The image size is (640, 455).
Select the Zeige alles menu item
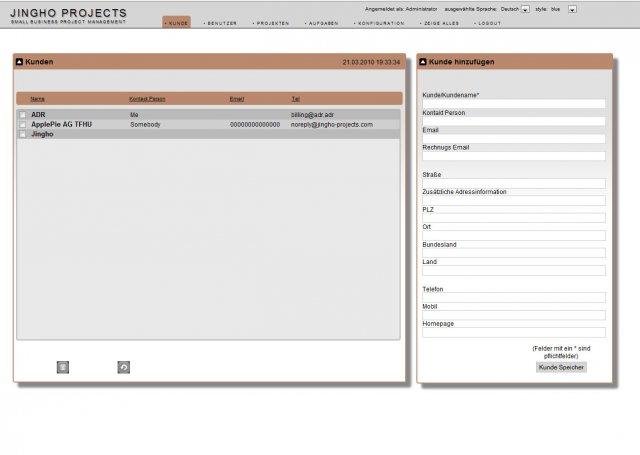tap(440, 23)
